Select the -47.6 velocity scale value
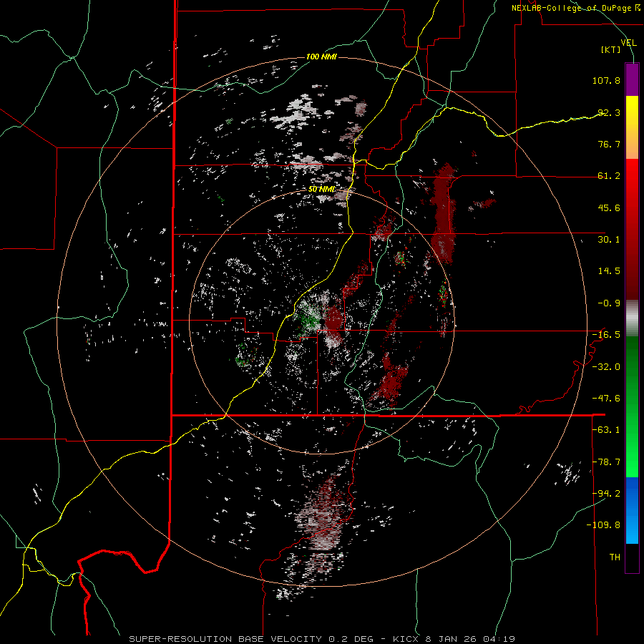The image size is (644, 644). (x=606, y=399)
